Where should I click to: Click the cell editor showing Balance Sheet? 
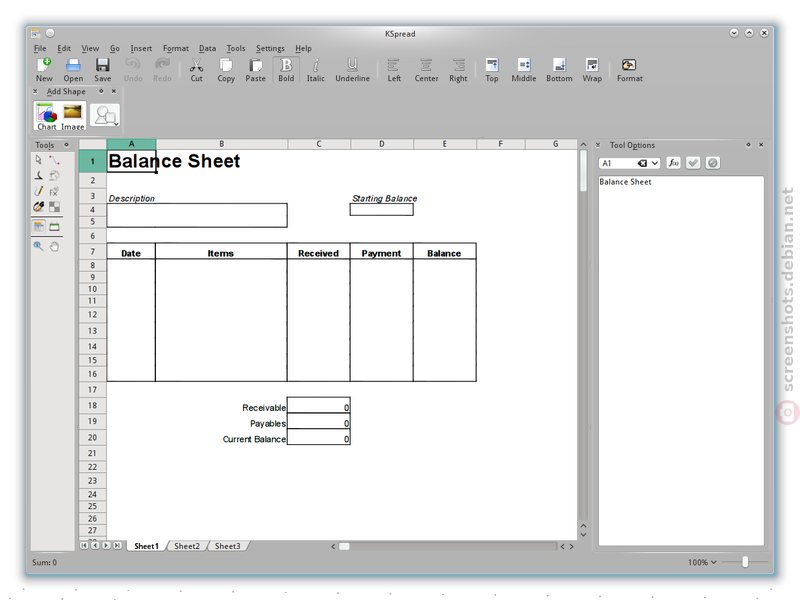click(x=681, y=361)
